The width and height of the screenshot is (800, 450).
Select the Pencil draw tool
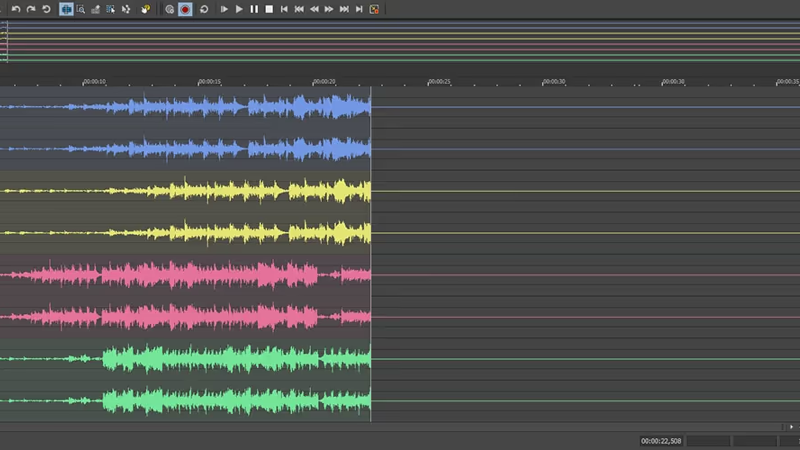tap(95, 9)
